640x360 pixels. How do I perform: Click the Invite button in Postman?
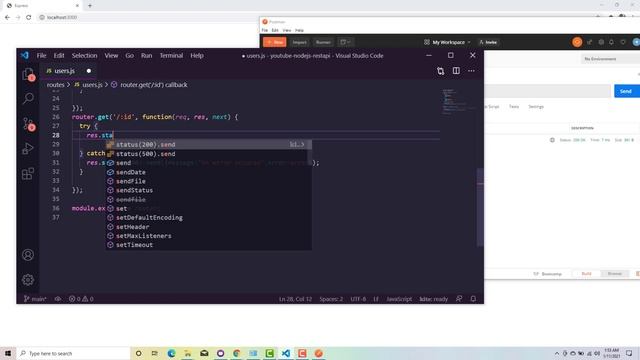488,42
